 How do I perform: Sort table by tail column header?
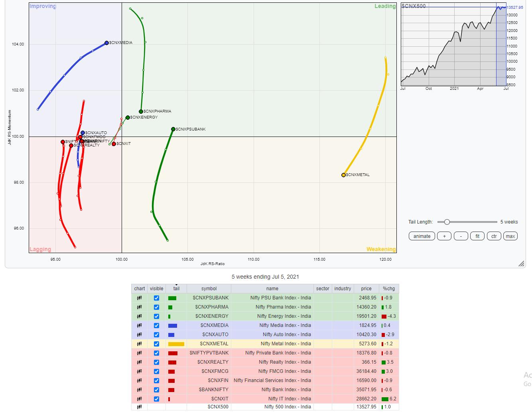pos(176,289)
